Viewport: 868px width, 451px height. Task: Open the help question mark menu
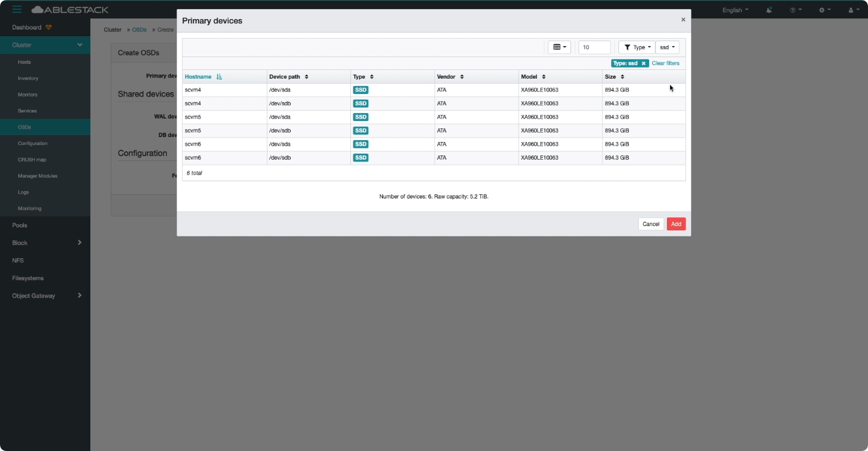coord(796,10)
